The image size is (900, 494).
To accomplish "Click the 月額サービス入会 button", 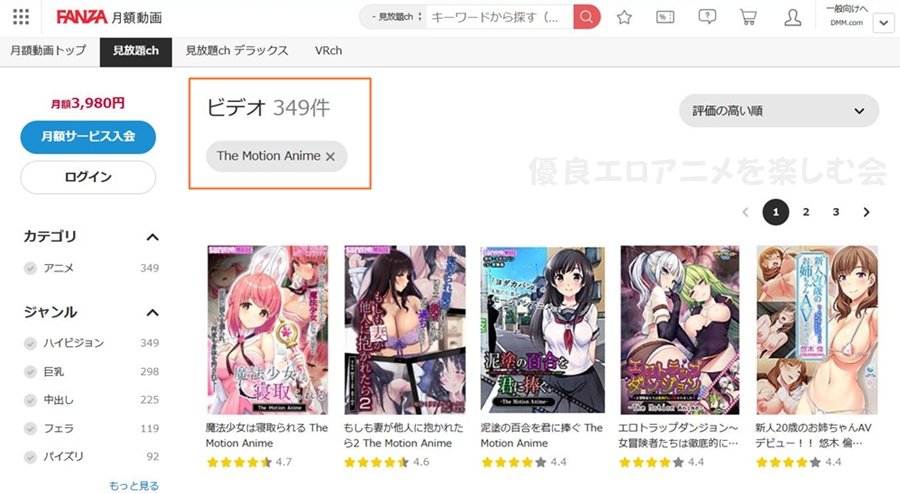I will (x=88, y=137).
